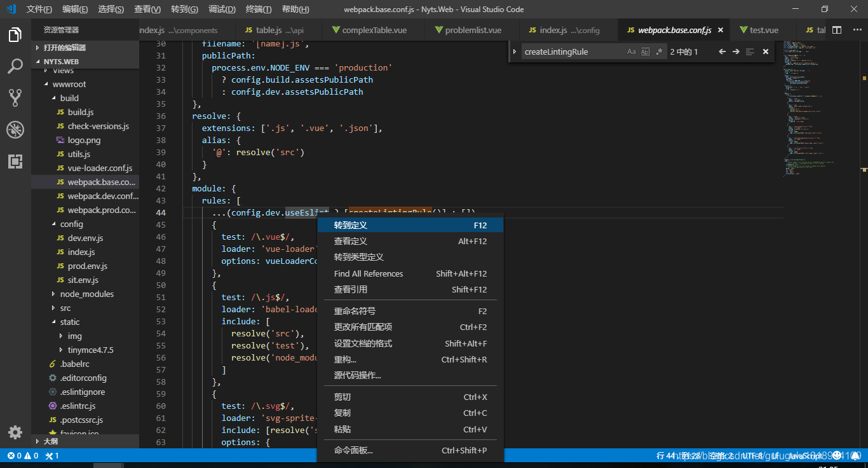Open the 查看(V) menu
This screenshot has width=868, height=468.
coord(147,10)
